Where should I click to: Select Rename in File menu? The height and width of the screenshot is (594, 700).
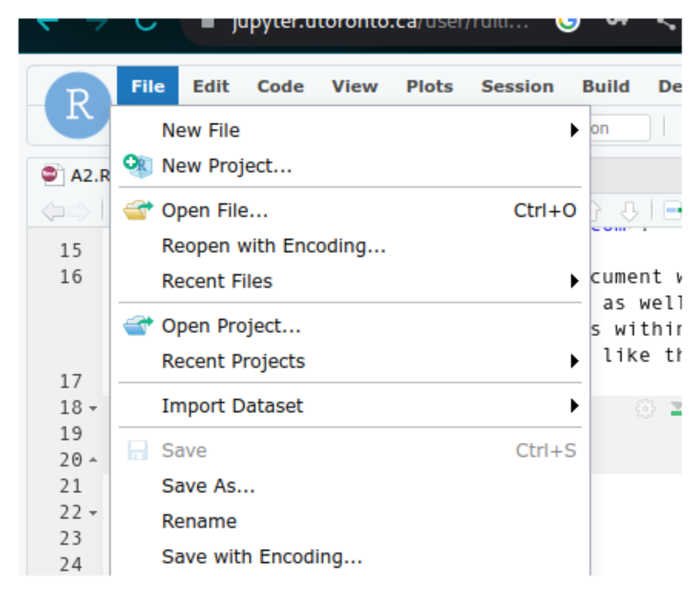click(350, 521)
